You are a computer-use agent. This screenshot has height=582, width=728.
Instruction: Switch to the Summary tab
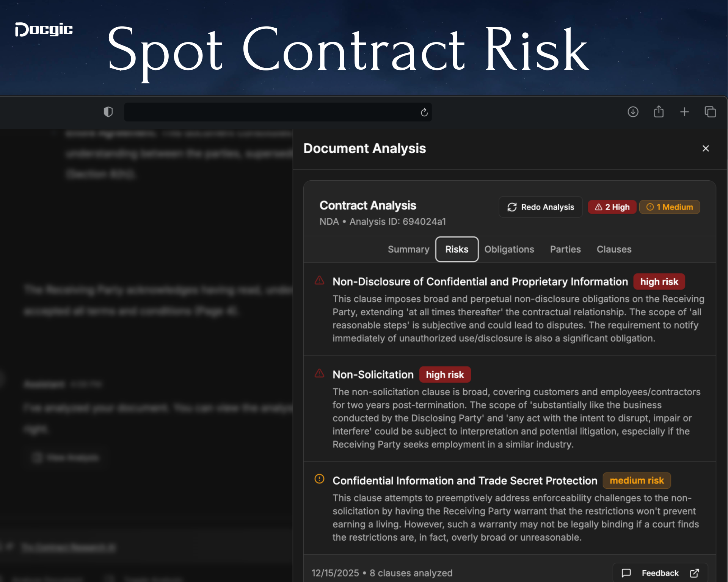(408, 249)
